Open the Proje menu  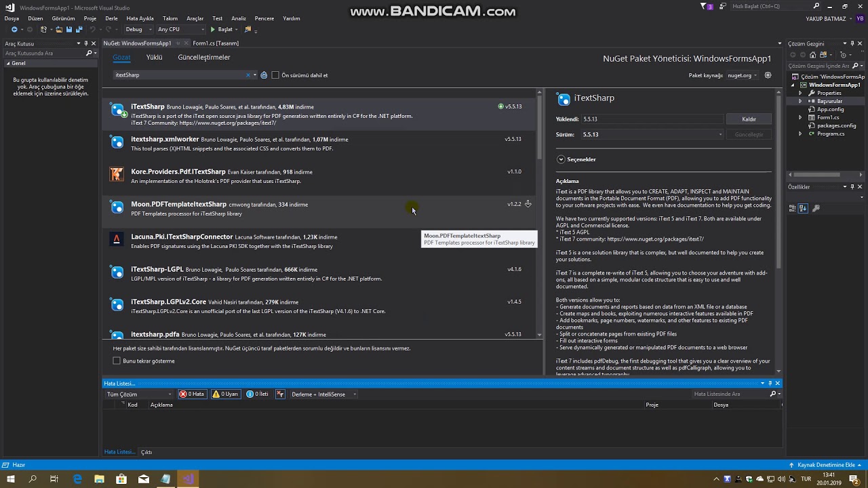(x=90, y=18)
